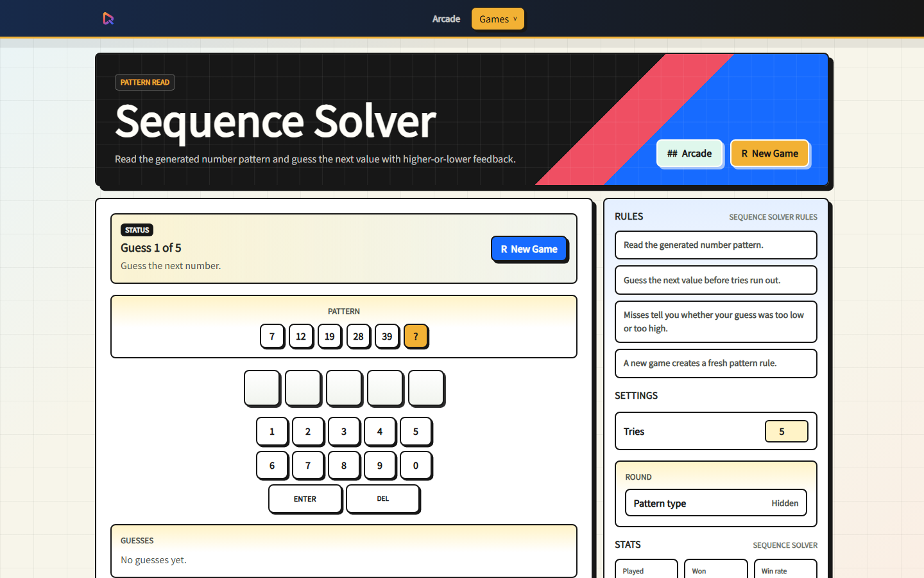Tap keypad digit 9
This screenshot has height=578, width=924.
click(380, 466)
